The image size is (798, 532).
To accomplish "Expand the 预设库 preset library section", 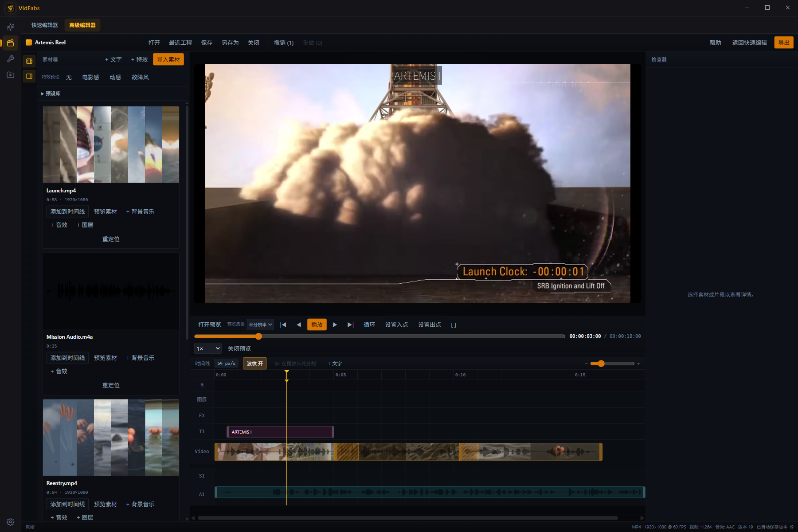I will tap(51, 94).
